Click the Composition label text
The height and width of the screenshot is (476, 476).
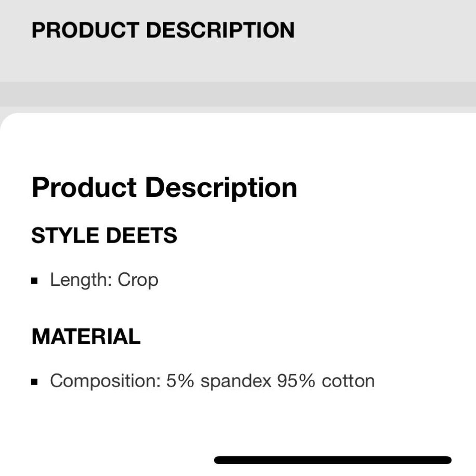[105, 381]
